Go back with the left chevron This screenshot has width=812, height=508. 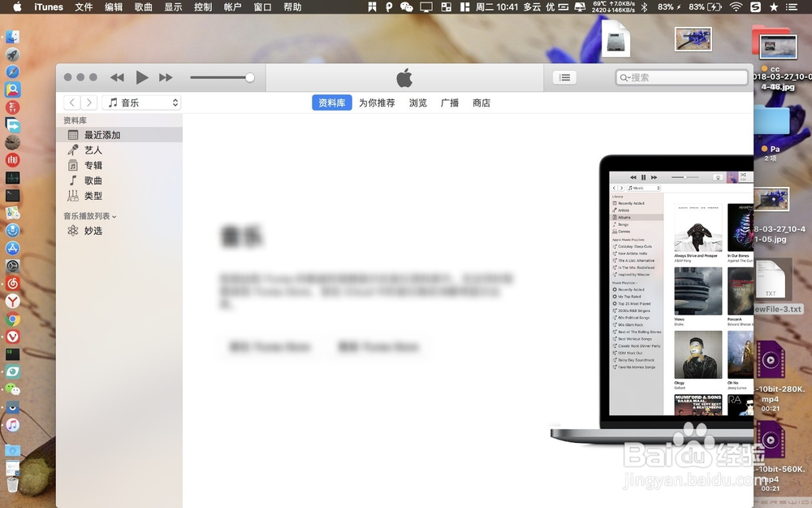point(72,102)
